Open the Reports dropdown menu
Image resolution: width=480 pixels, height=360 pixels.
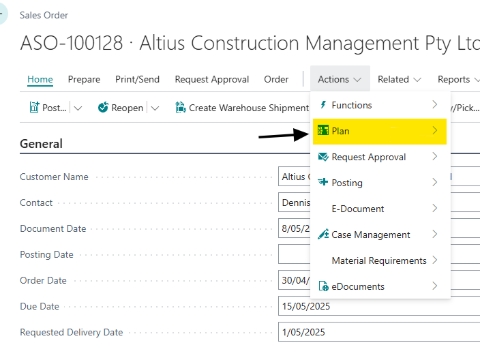[x=458, y=79]
